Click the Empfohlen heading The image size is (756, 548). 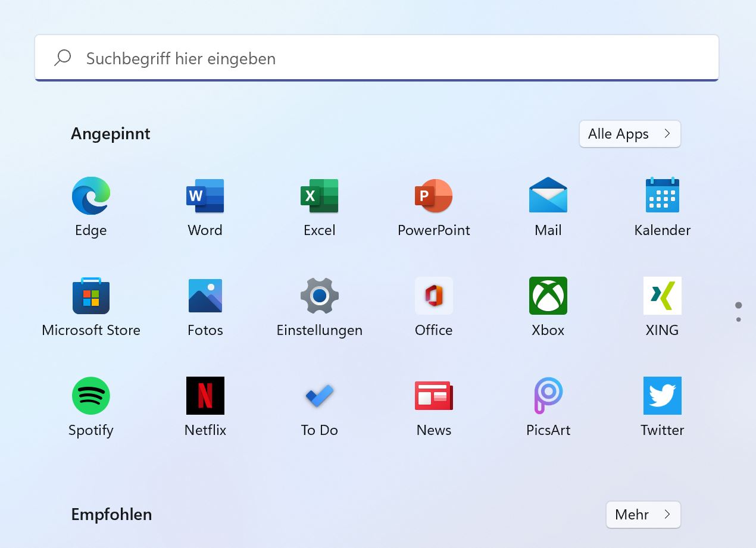(x=111, y=515)
